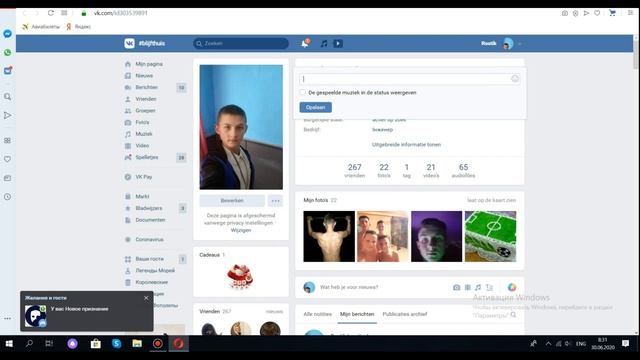Image resolution: width=640 pixels, height=360 pixels.
Task: Open the video play icon in header
Action: click(x=338, y=43)
